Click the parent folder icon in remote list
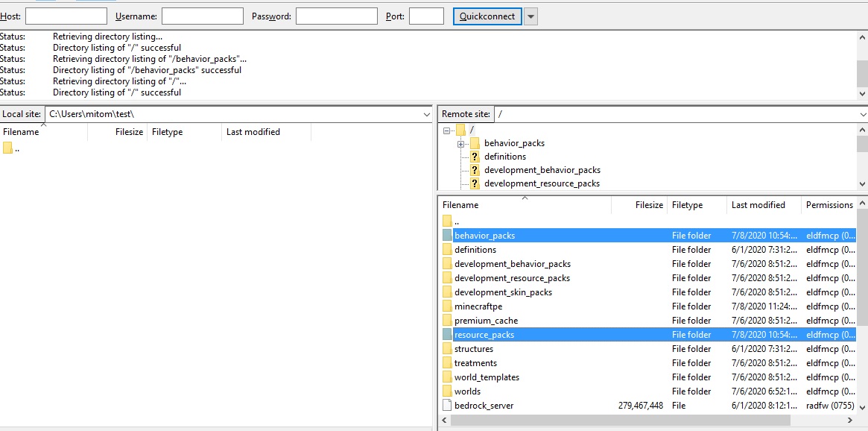The image size is (868, 431). (x=447, y=221)
